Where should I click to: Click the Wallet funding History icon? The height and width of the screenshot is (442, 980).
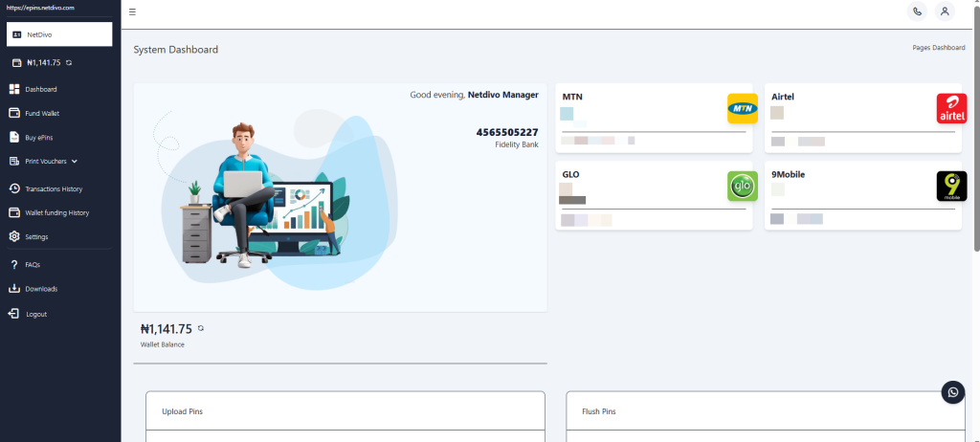point(14,212)
